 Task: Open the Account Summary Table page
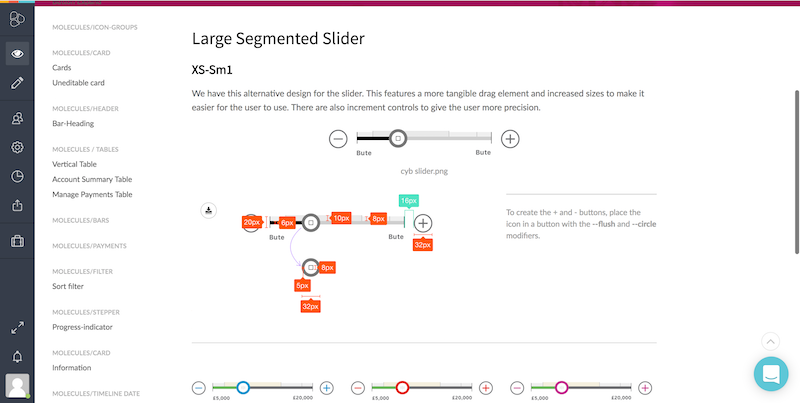[x=92, y=179]
